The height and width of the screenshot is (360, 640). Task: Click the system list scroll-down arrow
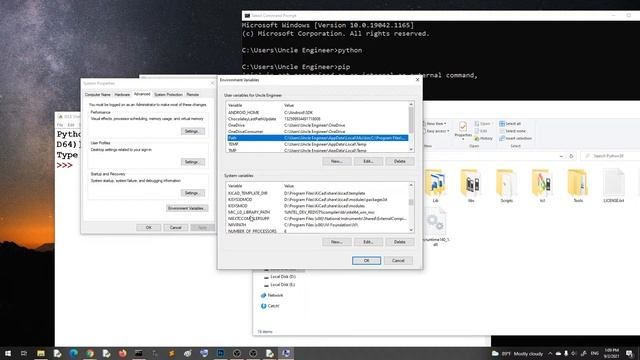(x=411, y=230)
